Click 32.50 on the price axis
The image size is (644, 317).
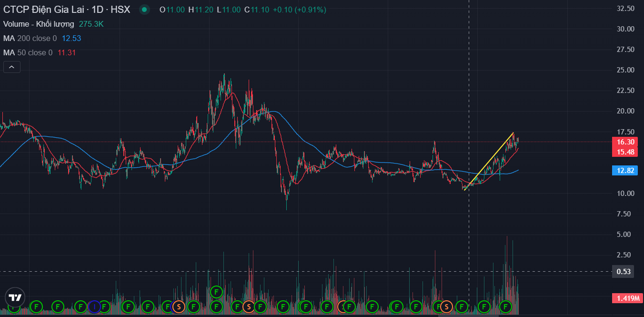pyautogui.click(x=625, y=9)
